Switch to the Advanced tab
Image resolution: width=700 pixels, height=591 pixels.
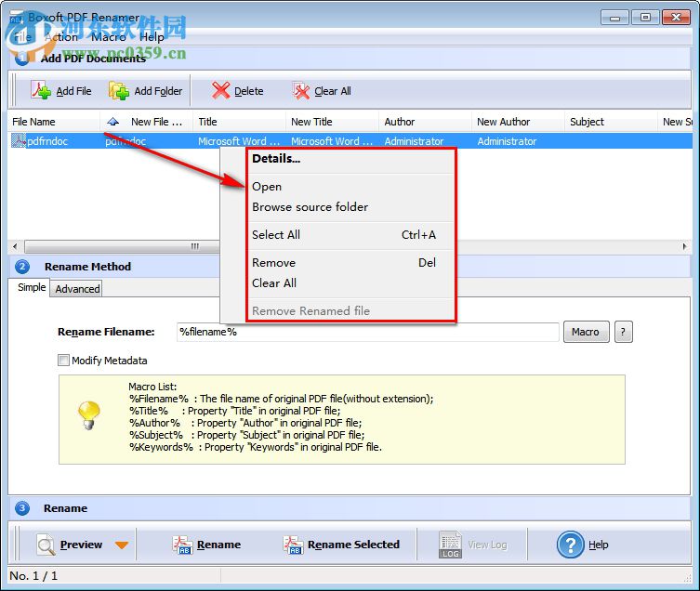coord(77,289)
